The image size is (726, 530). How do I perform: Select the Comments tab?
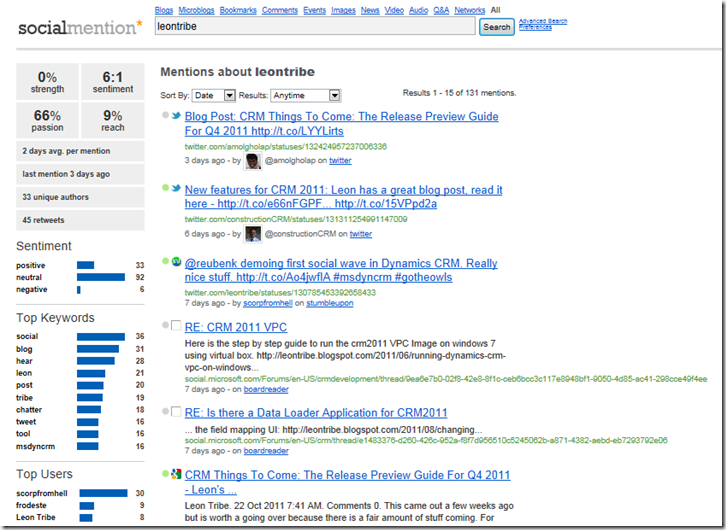coord(280,10)
